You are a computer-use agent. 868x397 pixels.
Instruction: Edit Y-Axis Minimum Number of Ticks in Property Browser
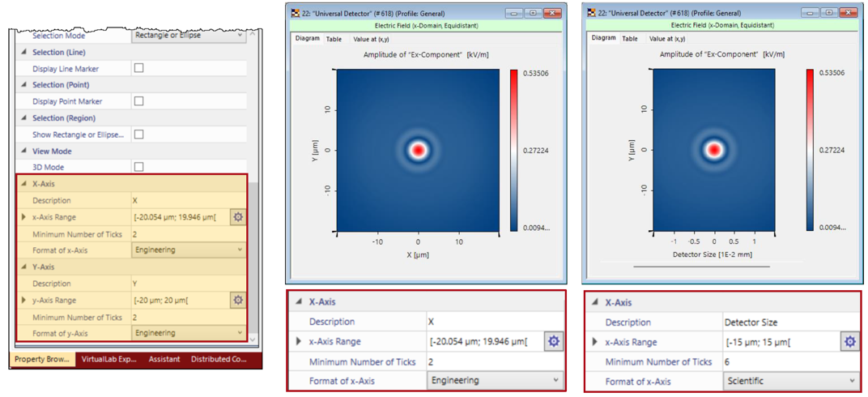(189, 318)
